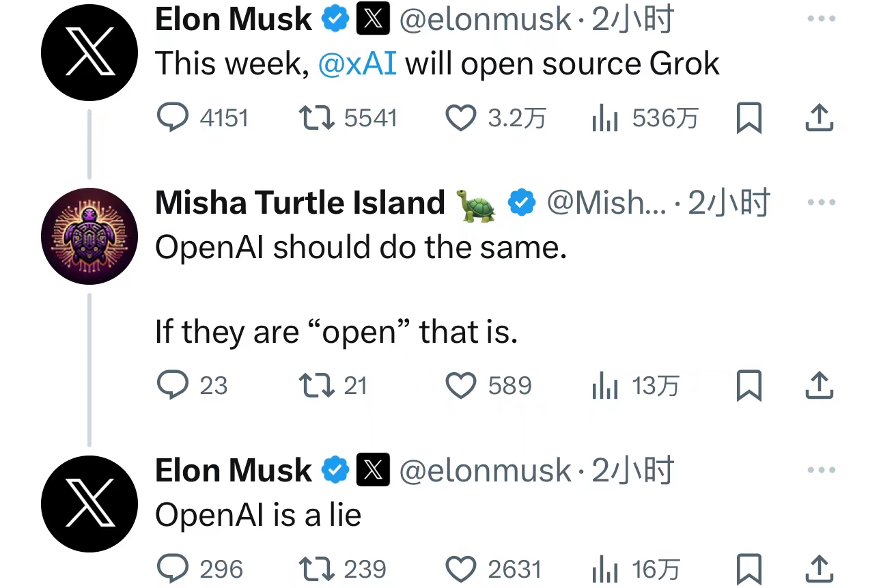Open more options on "OpenAI is a lie" tweet
The width and height of the screenshot is (881, 588).
pyautogui.click(x=821, y=471)
